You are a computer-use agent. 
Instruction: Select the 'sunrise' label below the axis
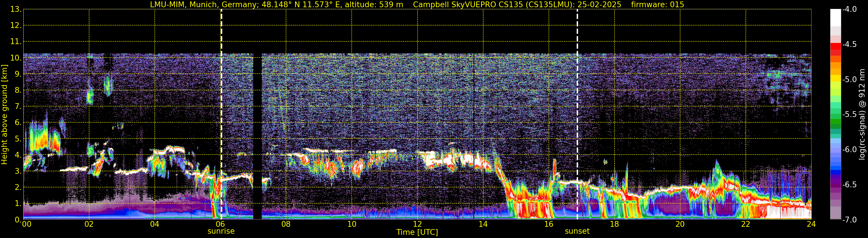221,231
